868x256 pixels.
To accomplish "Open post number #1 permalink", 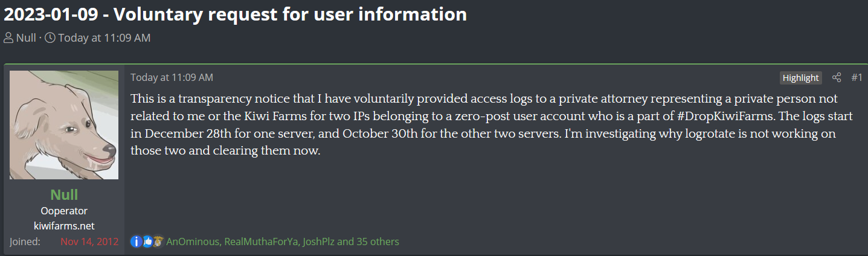I will coord(857,77).
